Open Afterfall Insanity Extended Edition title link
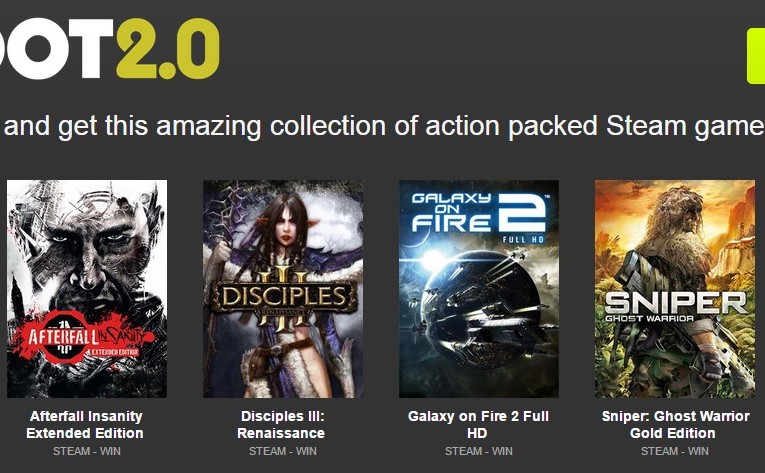The width and height of the screenshot is (765, 473). click(85, 425)
